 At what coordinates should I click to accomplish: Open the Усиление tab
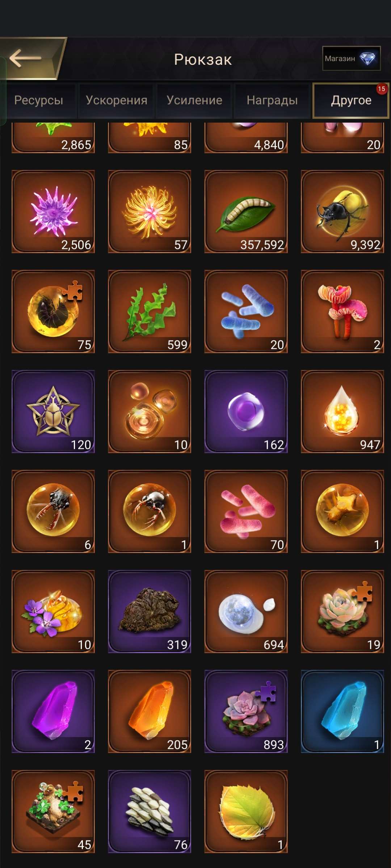click(x=194, y=100)
